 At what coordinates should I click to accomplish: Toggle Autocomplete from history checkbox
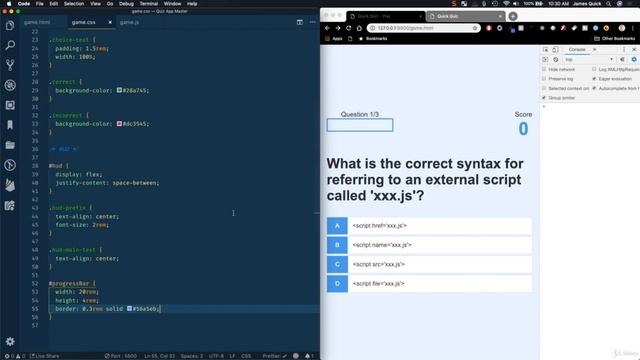594,88
